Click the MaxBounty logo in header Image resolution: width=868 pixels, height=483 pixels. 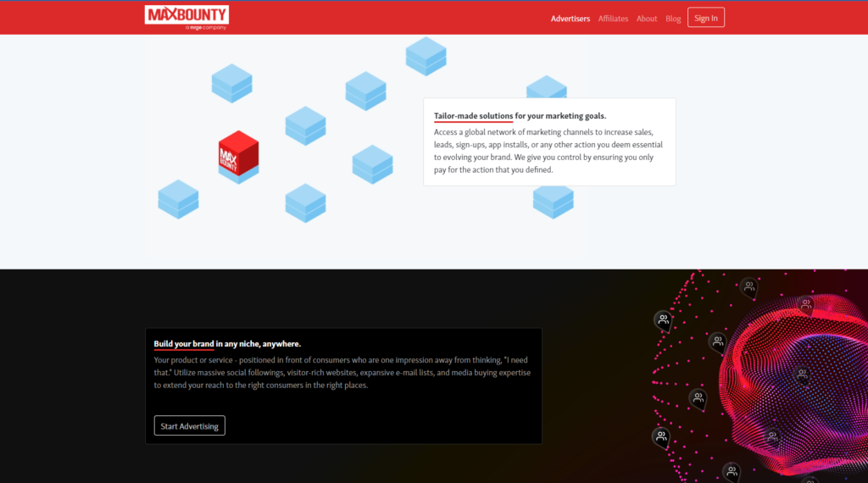click(x=186, y=18)
